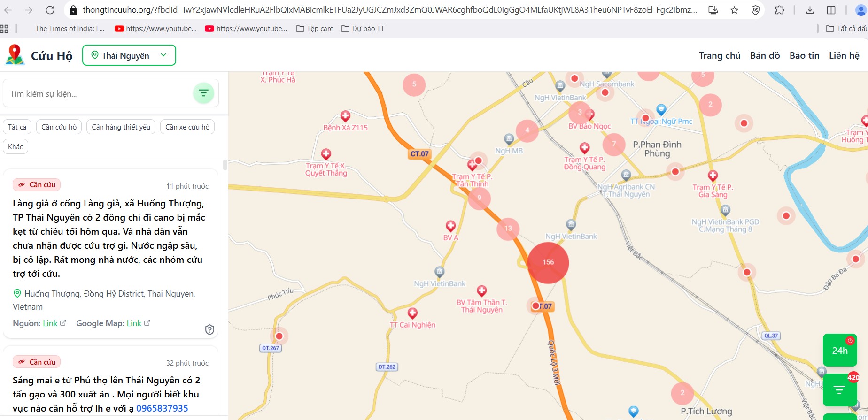Go to the Trang chủ menu item
Viewport: 868px width, 420px height.
coord(719,55)
